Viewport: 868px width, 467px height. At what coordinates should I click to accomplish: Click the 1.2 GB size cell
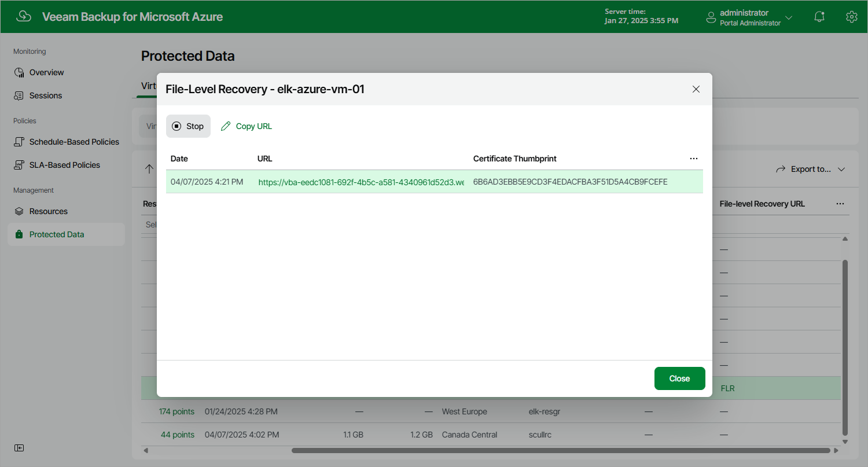[x=421, y=435]
